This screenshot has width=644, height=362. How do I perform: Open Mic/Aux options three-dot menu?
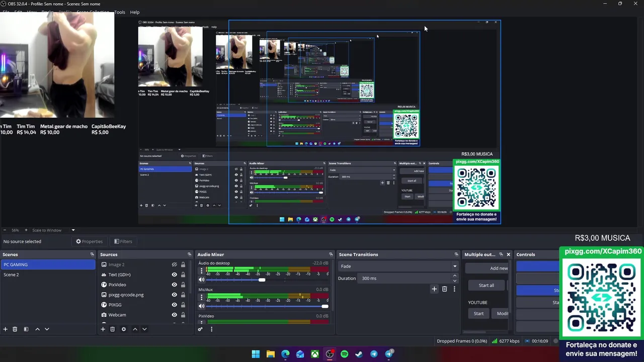click(202, 298)
